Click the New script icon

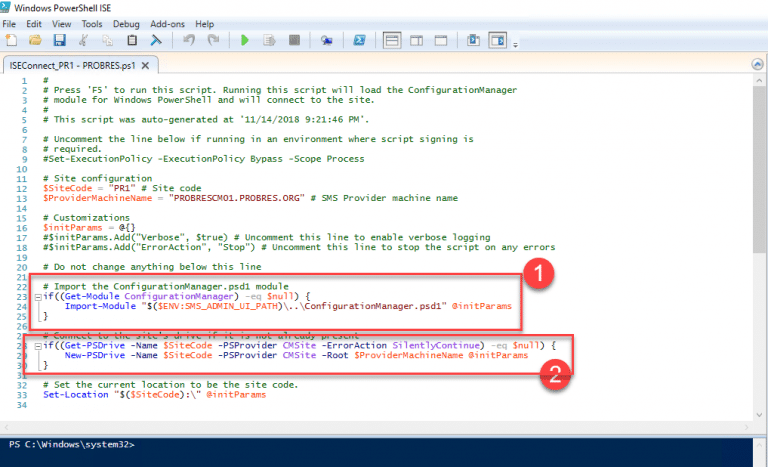[11, 40]
